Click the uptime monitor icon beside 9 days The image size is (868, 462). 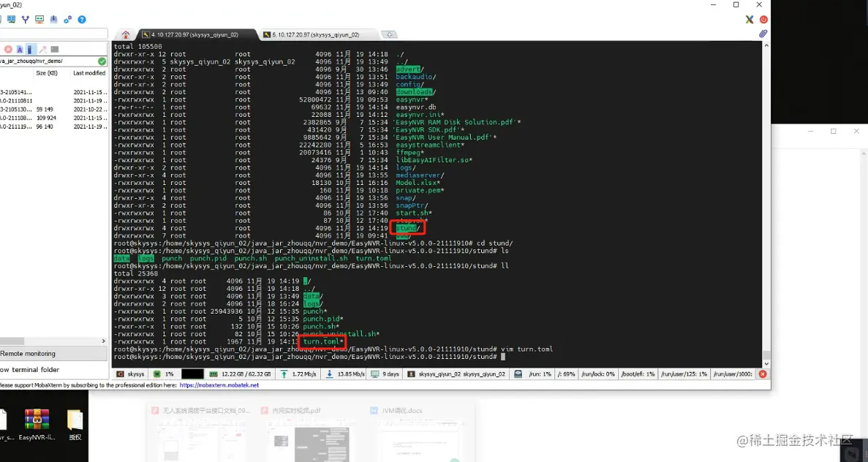point(374,374)
